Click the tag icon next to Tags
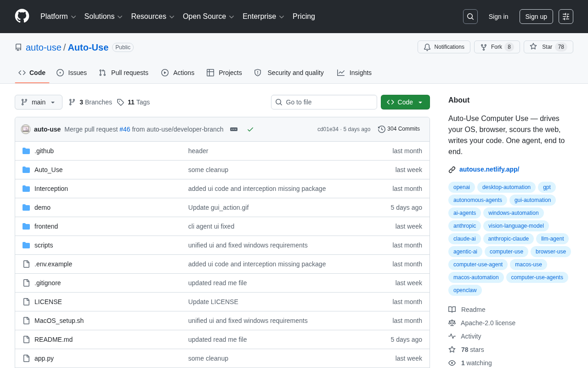Viewport: 588px width, 368px height. pos(120,102)
